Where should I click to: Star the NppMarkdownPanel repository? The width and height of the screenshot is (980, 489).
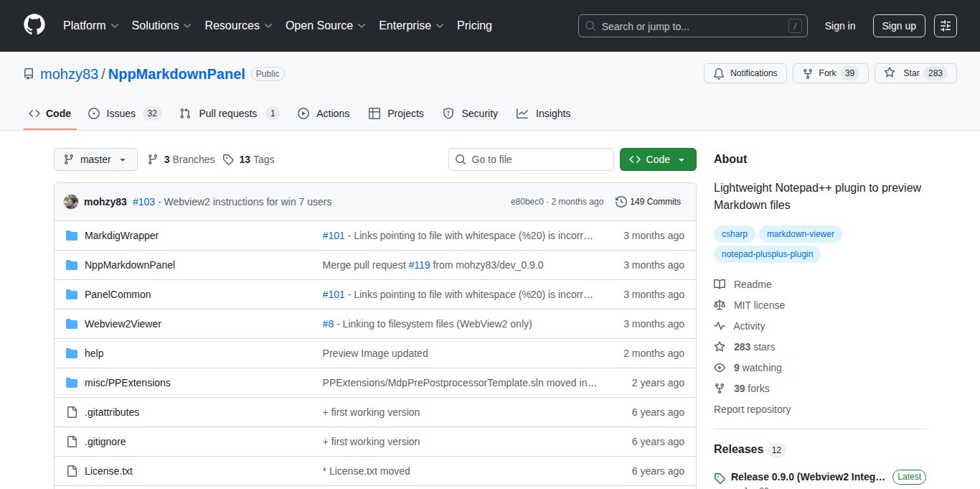[905, 73]
